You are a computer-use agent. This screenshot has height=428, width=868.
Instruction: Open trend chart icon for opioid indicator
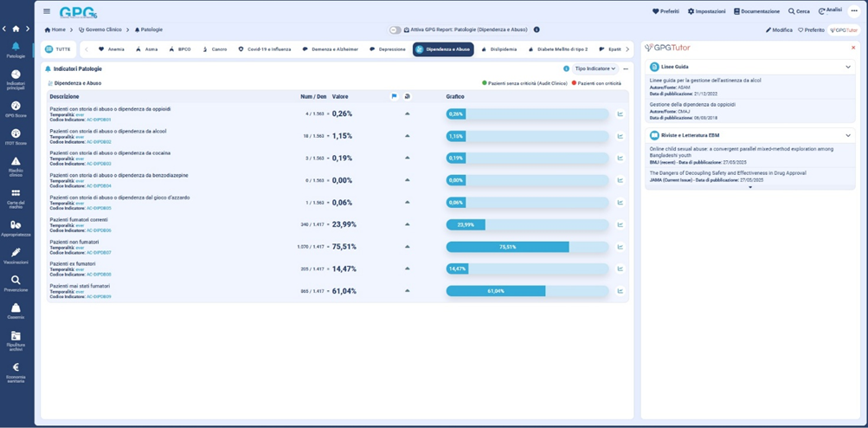coord(620,113)
